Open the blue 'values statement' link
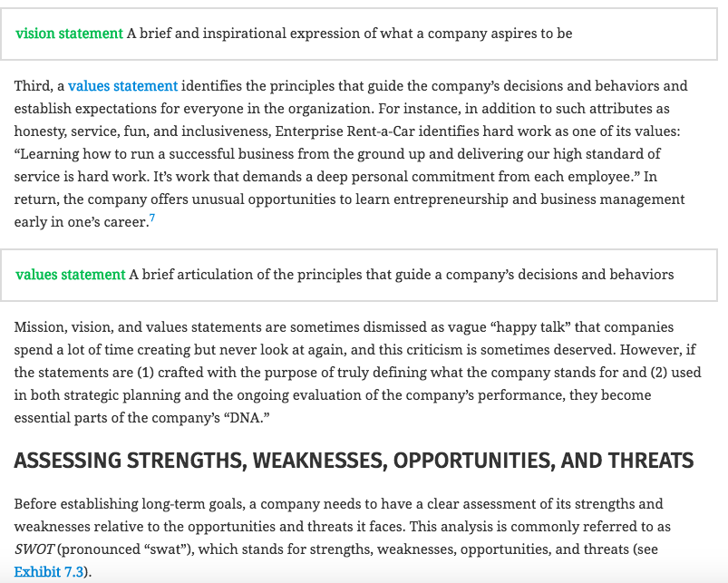Screen dimensions: 728x583 click(122, 86)
